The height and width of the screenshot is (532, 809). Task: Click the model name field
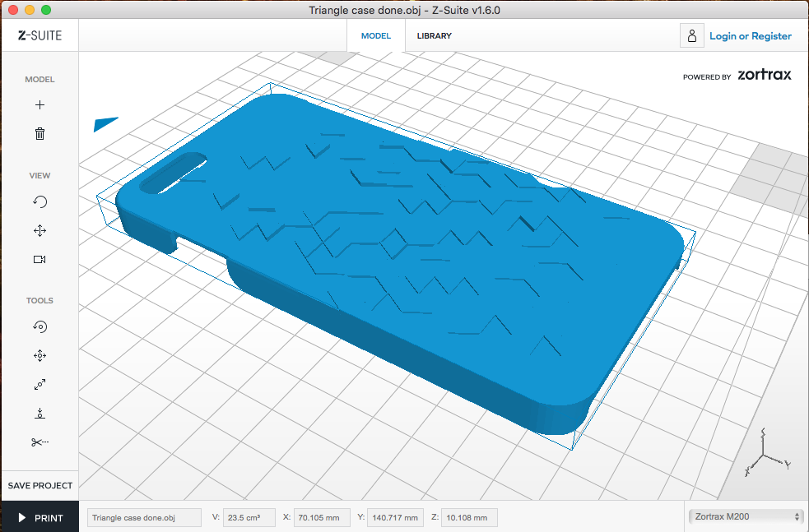(144, 517)
